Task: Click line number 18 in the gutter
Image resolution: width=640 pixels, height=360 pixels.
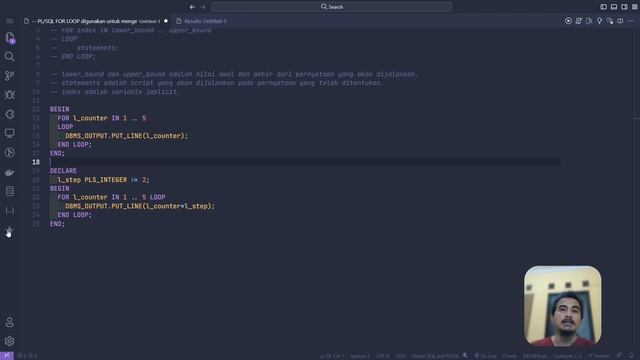Action: (x=36, y=162)
